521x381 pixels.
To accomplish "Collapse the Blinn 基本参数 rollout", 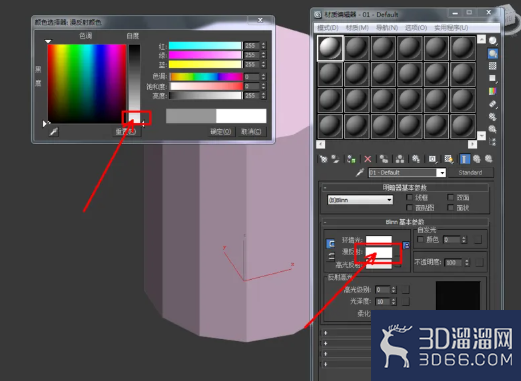I will [x=404, y=222].
